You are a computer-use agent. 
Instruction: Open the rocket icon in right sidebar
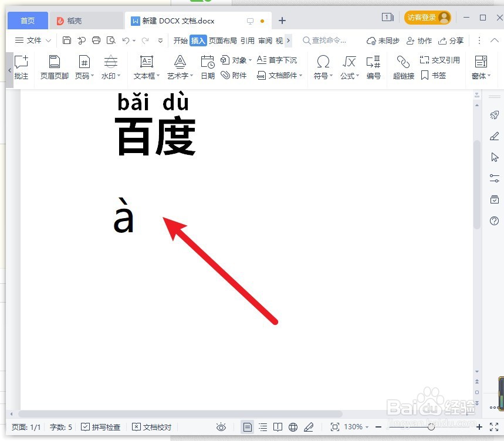click(x=495, y=115)
